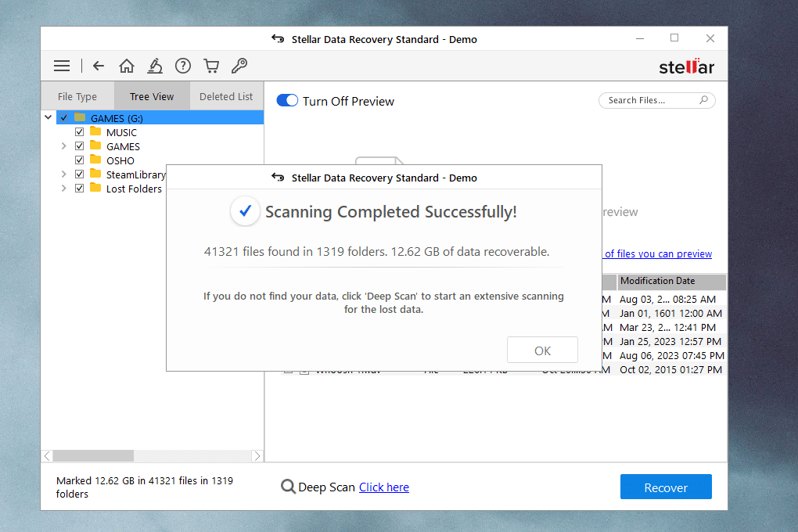Click the GAMES (G:) drive folder icon
The image size is (798, 532).
point(80,117)
